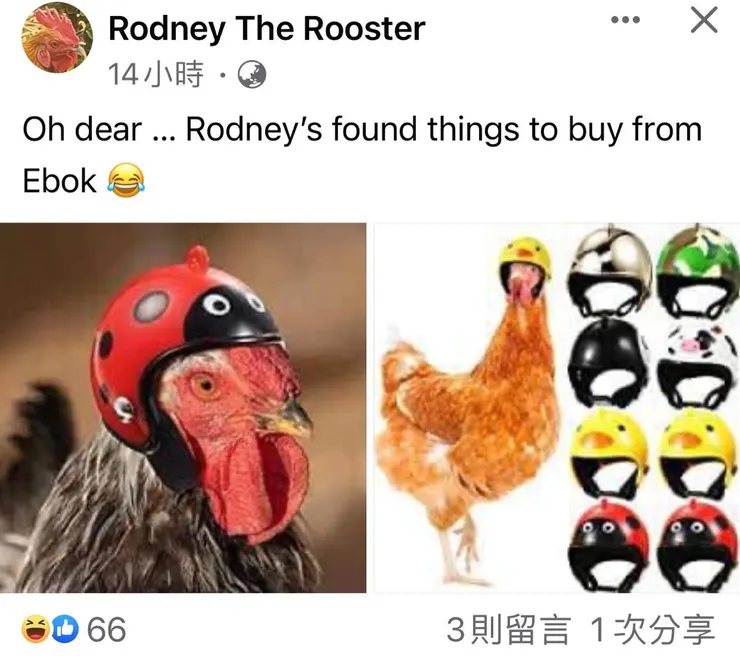740x661 pixels.
Task: Click the laughing Haha reaction icon
Action: click(x=35, y=629)
